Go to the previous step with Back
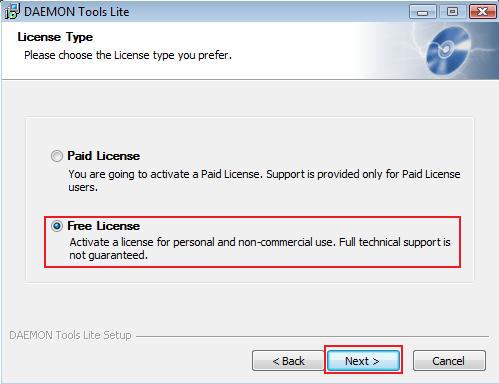Image resolution: width=499 pixels, height=384 pixels. tap(288, 361)
